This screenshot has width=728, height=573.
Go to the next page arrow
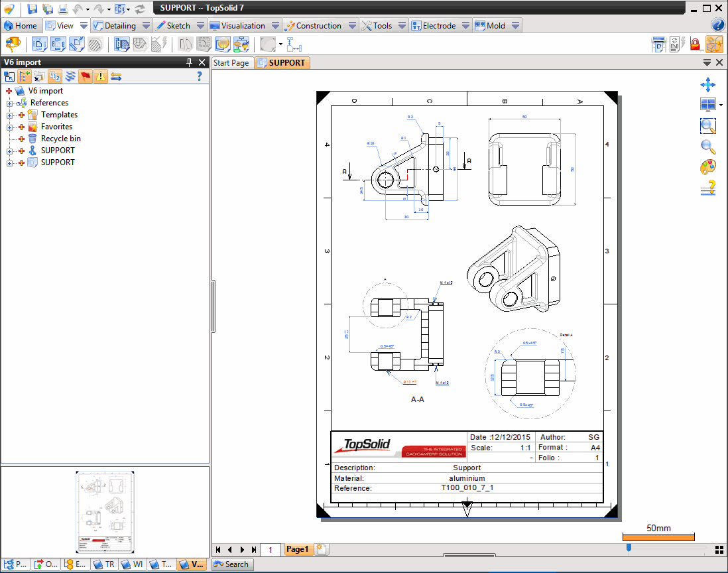pos(242,550)
